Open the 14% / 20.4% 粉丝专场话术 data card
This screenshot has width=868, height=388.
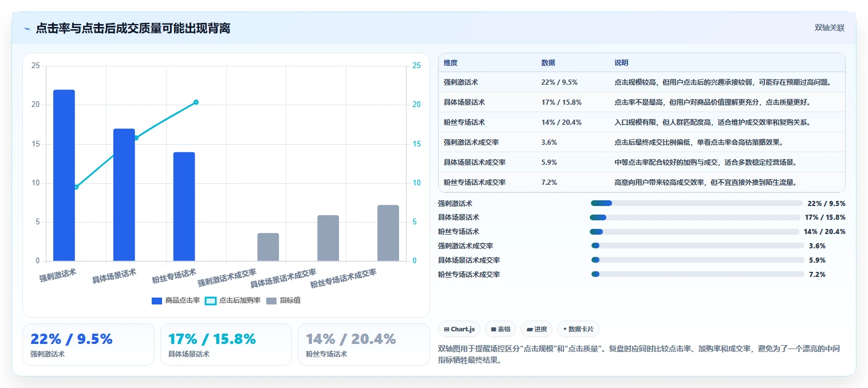click(364, 345)
